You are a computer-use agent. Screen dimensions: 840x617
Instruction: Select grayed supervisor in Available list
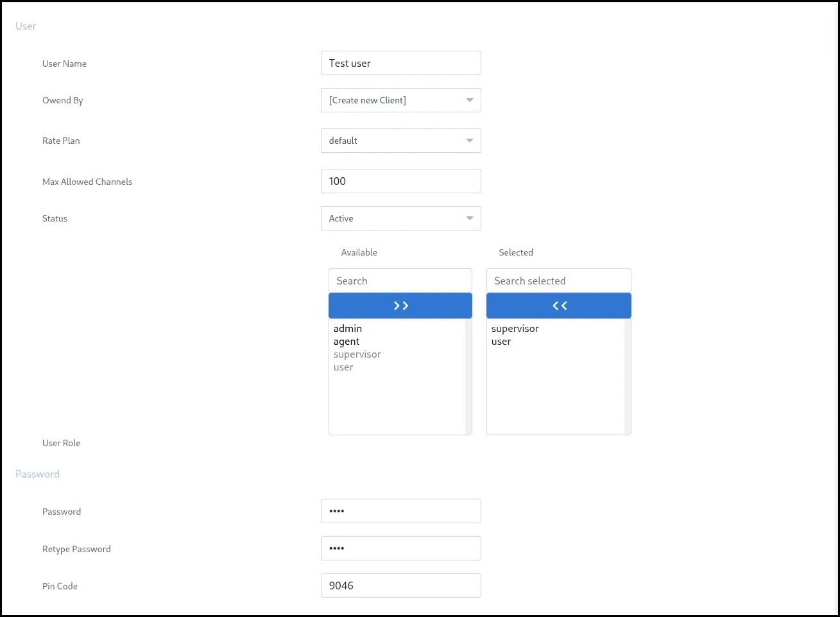(357, 354)
